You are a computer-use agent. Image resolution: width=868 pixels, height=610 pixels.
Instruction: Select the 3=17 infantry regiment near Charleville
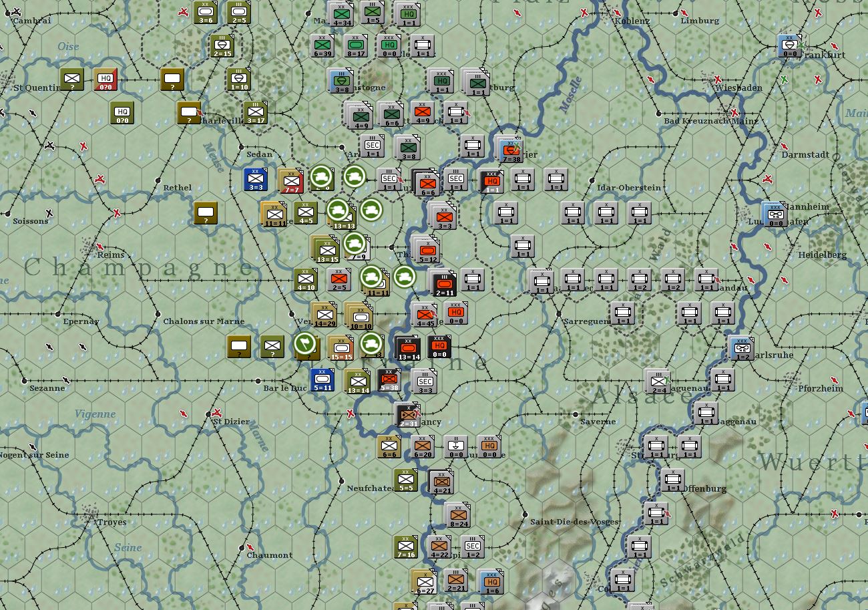[256, 113]
